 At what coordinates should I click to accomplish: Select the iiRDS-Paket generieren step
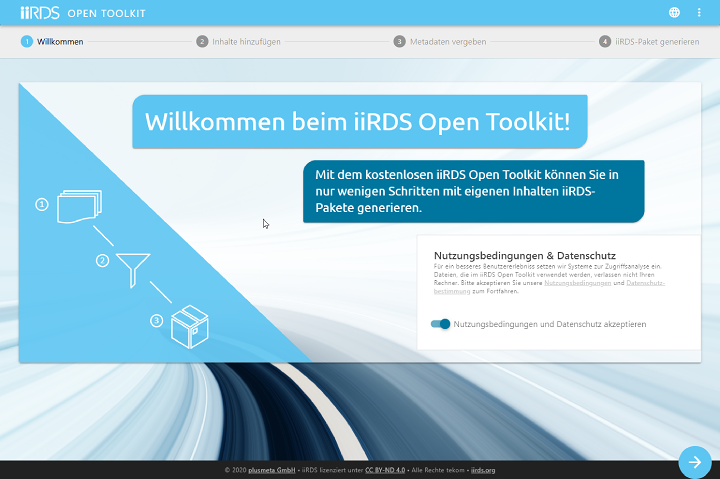pyautogui.click(x=649, y=41)
